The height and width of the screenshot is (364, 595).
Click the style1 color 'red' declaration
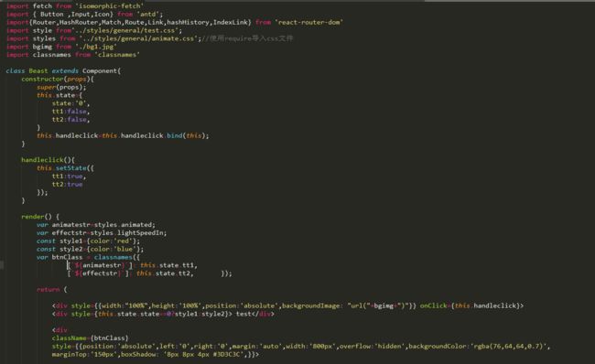point(88,241)
